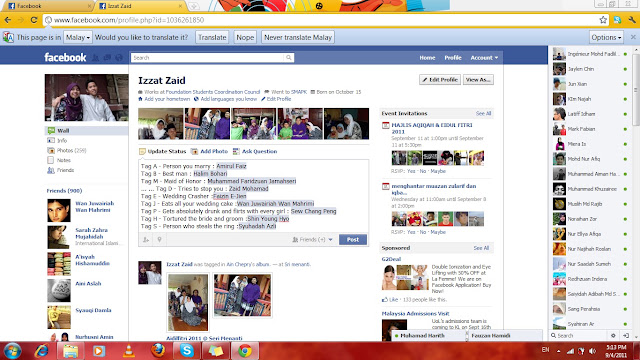Image resolution: width=640 pixels, height=360 pixels.
Task: Open Facebook friend requests icon
Action: [x=96, y=58]
